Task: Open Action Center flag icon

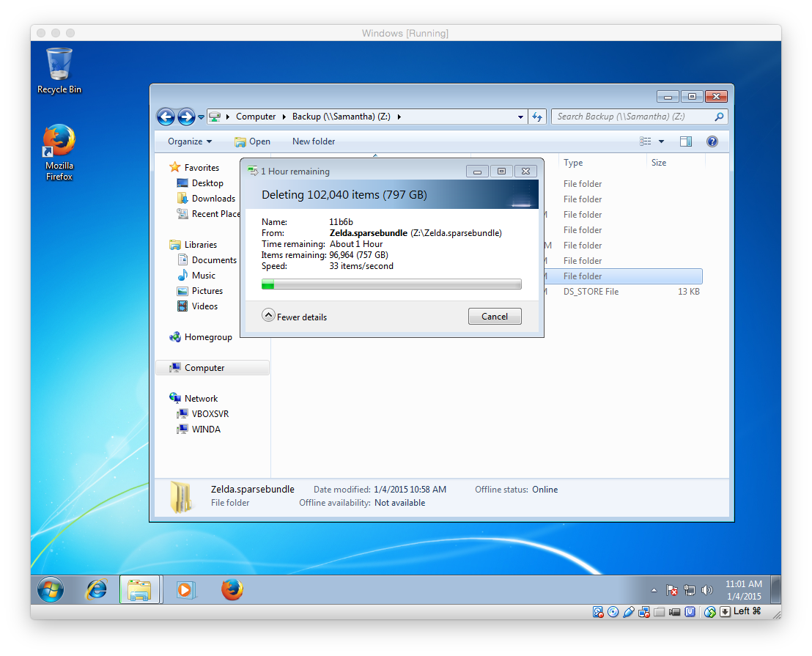Action: 672,590
